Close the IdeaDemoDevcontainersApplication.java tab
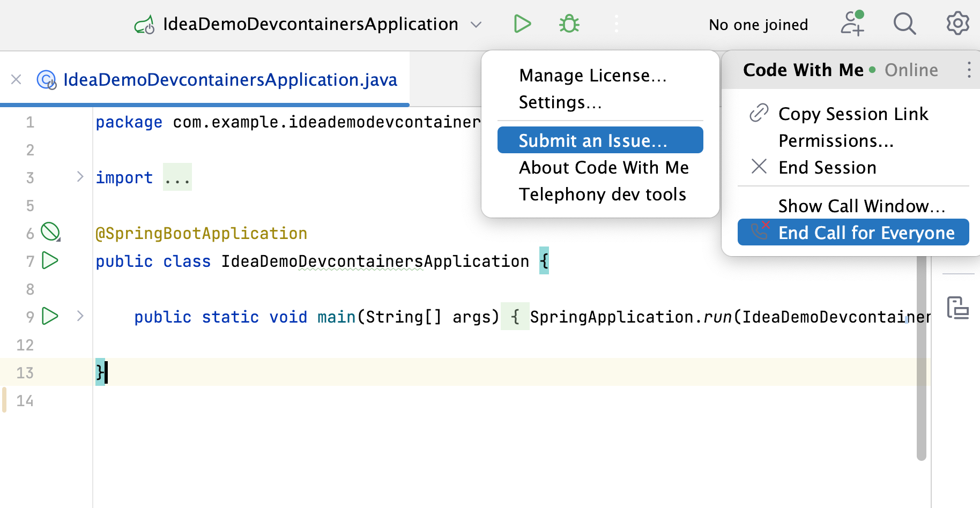980x508 pixels. pyautogui.click(x=16, y=80)
